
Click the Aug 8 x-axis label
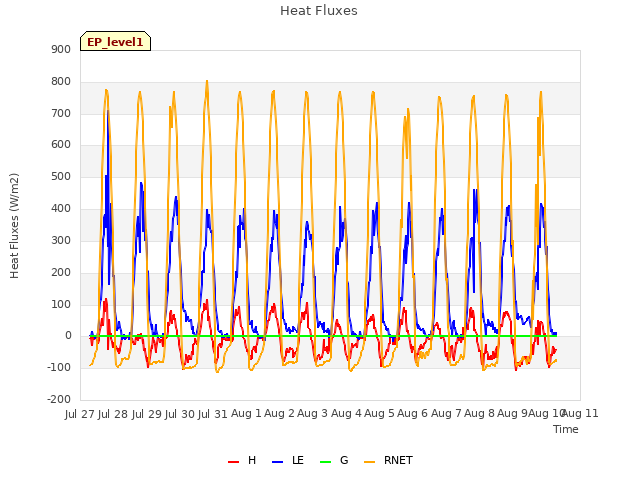(479, 413)
